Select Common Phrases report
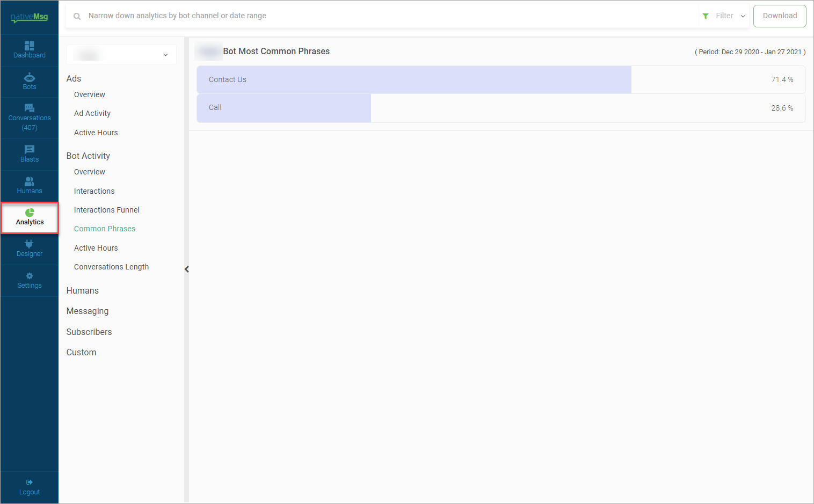This screenshot has height=504, width=814. (105, 229)
